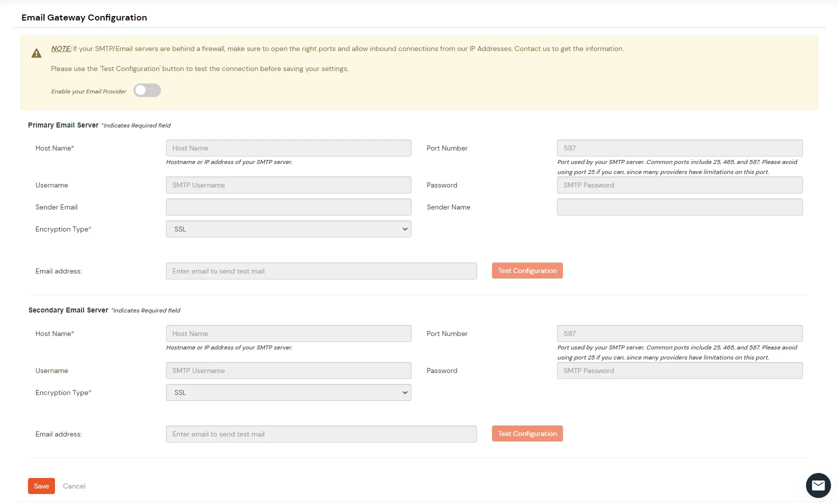Click the primary test email address field

(321, 270)
